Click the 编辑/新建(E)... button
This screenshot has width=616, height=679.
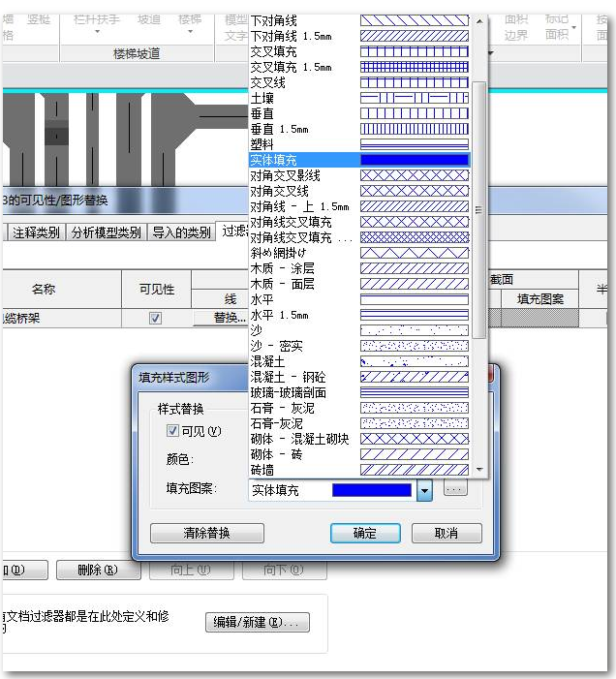[x=257, y=622]
